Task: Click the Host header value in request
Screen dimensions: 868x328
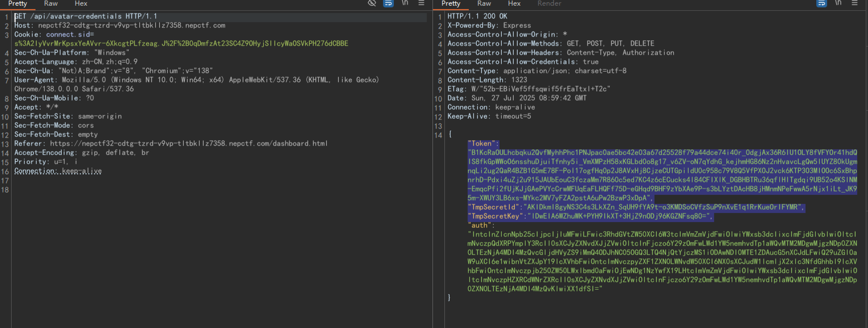Action: coord(131,25)
